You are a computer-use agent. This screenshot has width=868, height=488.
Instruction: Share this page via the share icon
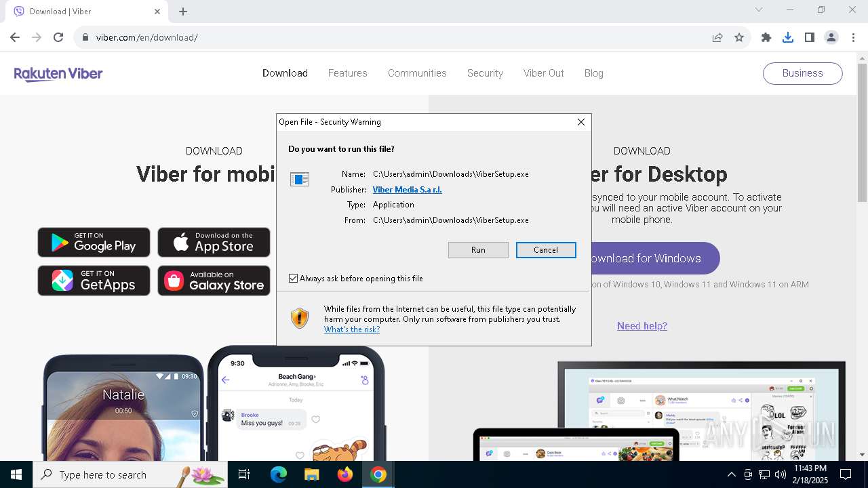click(x=717, y=37)
